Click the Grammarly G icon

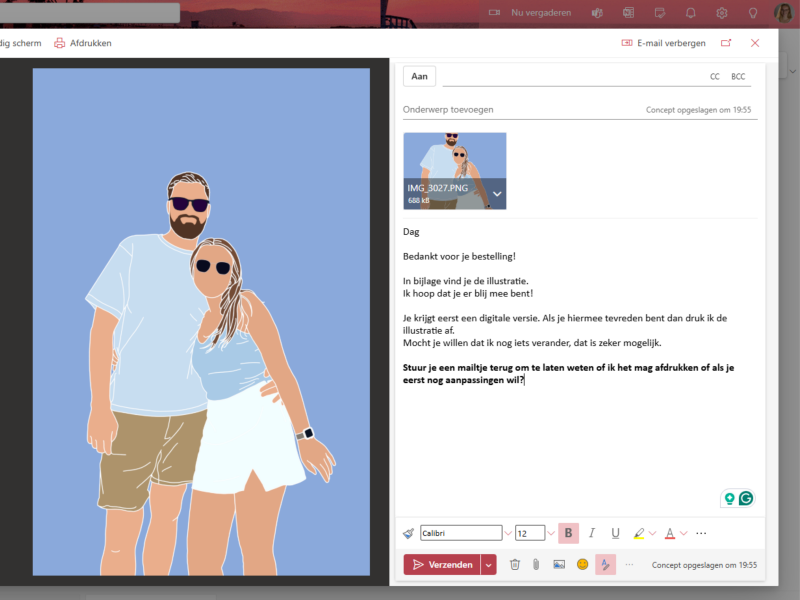pos(746,498)
